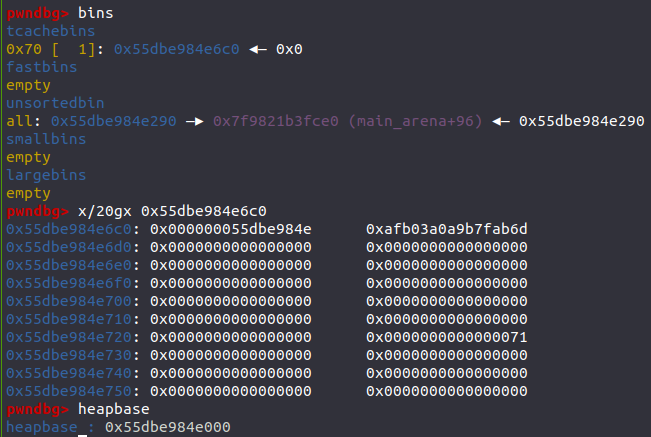The image size is (651, 437).
Task: Select the value 0x000000055dbe984e in memory dump
Action: point(230,229)
